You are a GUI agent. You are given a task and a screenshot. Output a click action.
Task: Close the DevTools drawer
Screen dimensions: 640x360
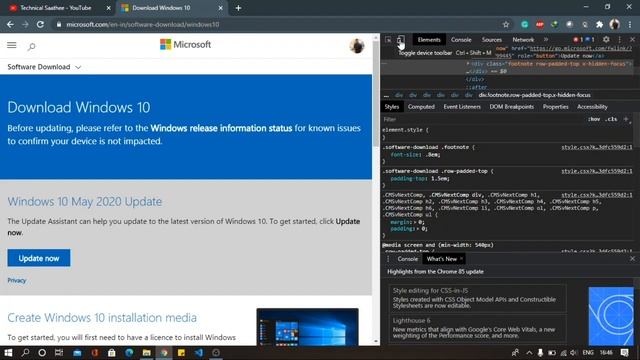tap(632, 259)
